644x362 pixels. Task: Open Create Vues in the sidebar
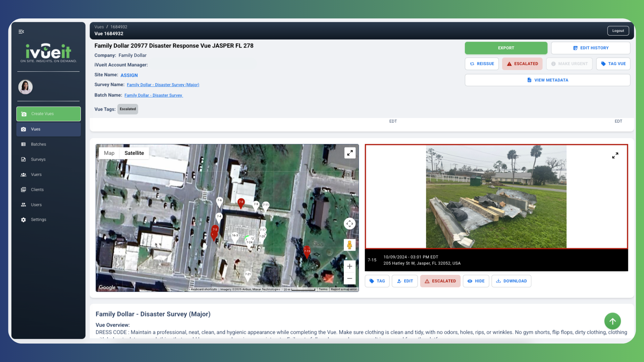pos(49,114)
